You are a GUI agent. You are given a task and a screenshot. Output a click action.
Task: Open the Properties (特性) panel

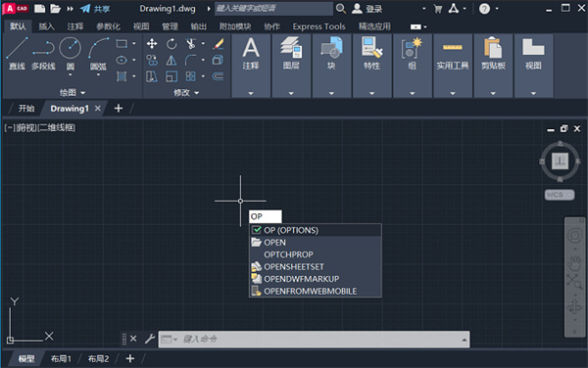coord(372,66)
